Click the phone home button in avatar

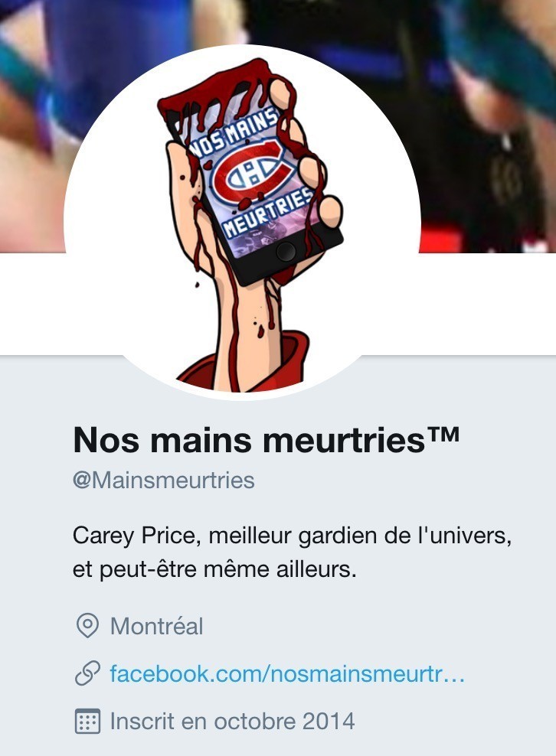coord(286,252)
